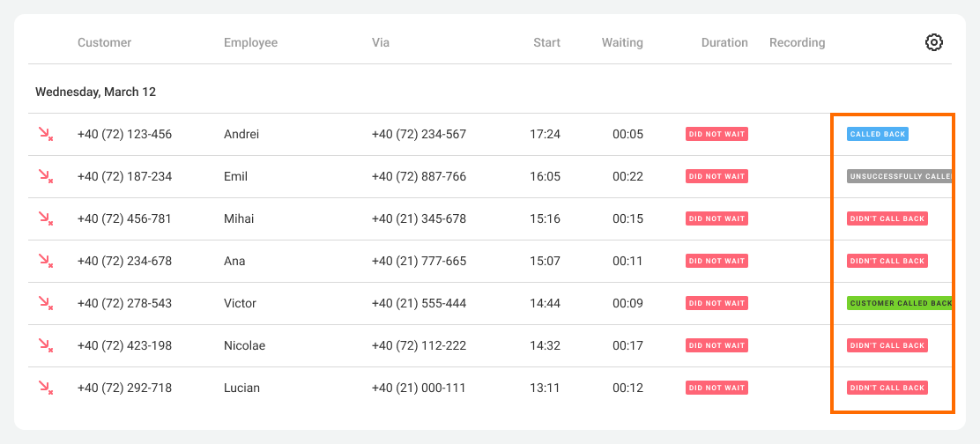Viewport: 980px width, 444px height.
Task: Click Did Not Wait badge in Andrei's row
Action: (716, 134)
